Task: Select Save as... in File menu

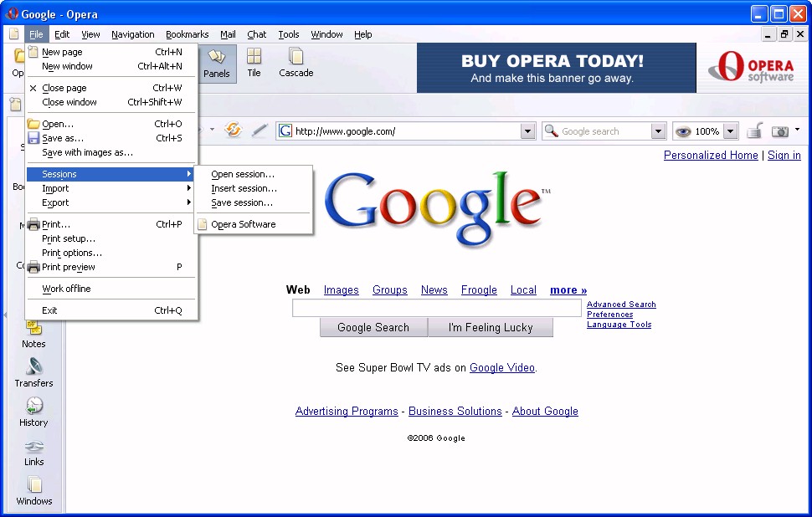Action: tap(111, 138)
